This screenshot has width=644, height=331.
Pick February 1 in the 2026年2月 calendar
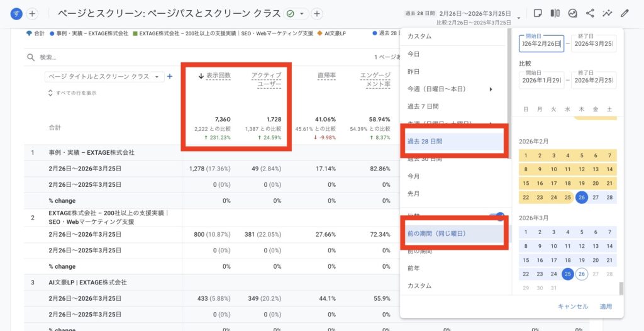pyautogui.click(x=526, y=155)
